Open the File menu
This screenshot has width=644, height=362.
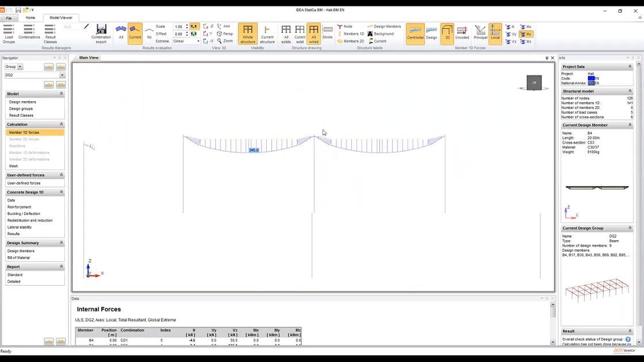coord(9,18)
